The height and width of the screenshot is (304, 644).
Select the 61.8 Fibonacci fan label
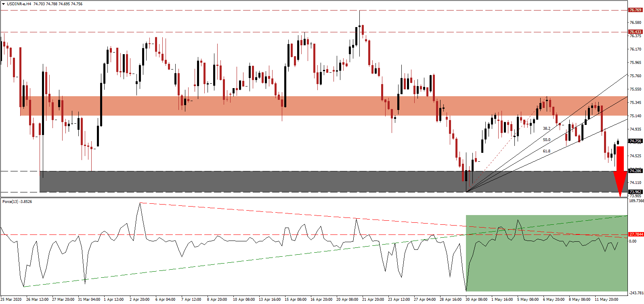tap(546, 151)
